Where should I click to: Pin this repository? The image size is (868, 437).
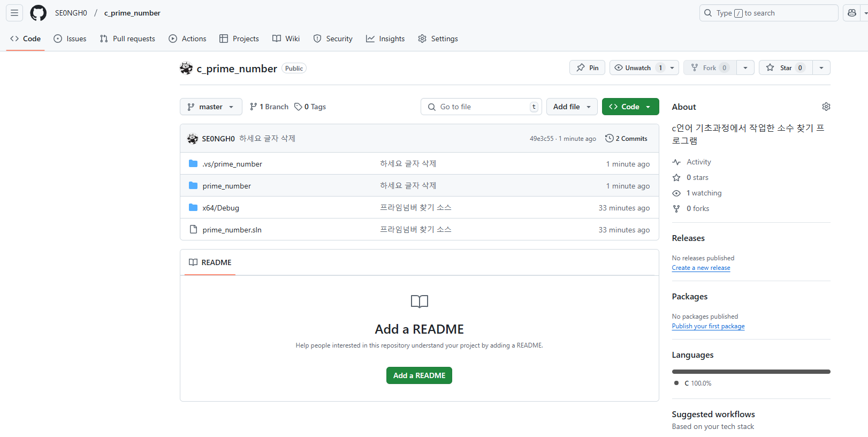pos(587,67)
